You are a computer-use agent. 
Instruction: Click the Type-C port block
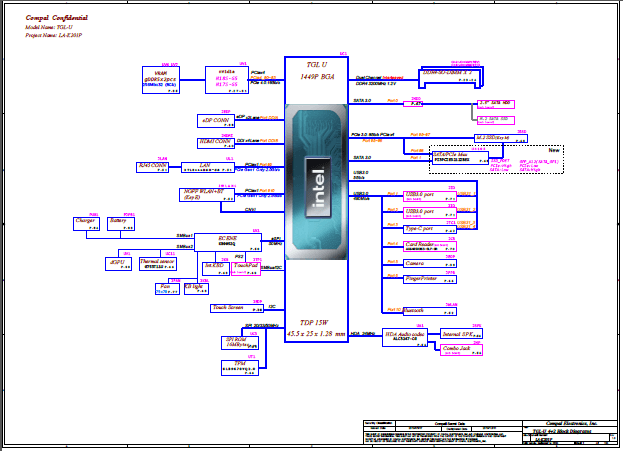pos(417,229)
